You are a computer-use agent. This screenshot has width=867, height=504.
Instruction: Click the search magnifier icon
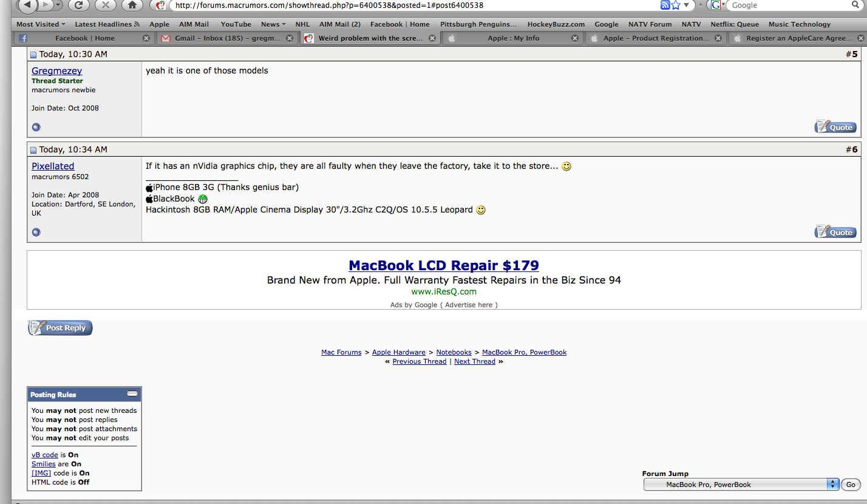(855, 5)
